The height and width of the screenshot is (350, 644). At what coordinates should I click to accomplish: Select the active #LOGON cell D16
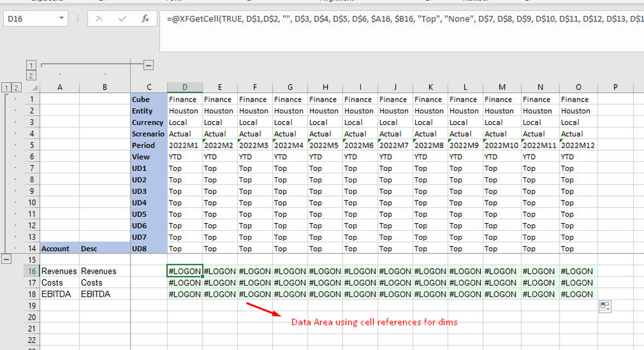pyautogui.click(x=185, y=271)
